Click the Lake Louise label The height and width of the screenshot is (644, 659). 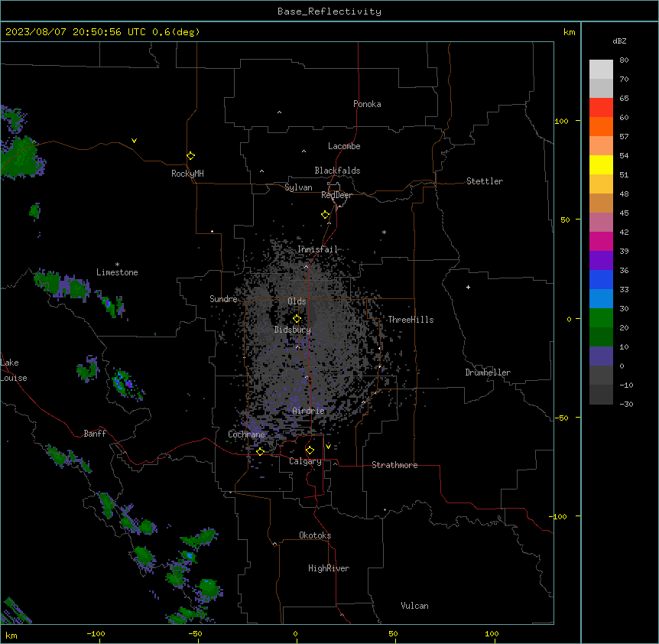(x=13, y=370)
